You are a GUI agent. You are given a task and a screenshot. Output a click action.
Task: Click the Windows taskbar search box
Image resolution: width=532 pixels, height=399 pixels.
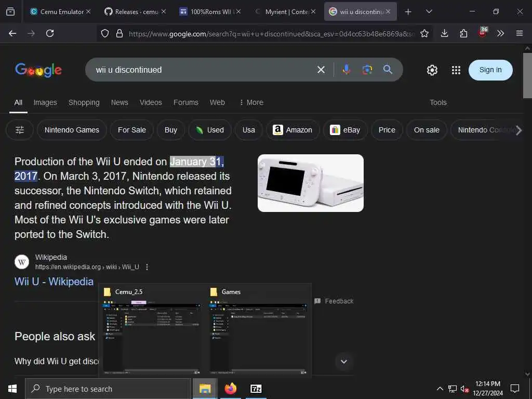108,389
